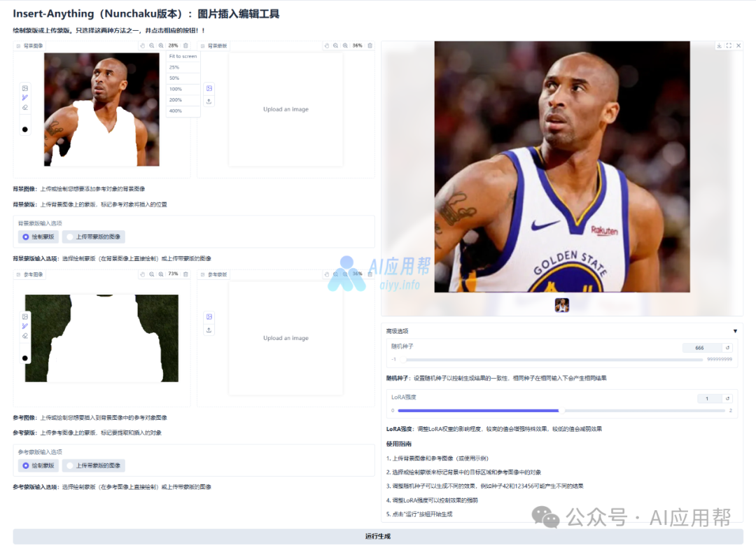Zoom in on 背景图像 panel
The height and width of the screenshot is (548, 756).
point(161,45)
